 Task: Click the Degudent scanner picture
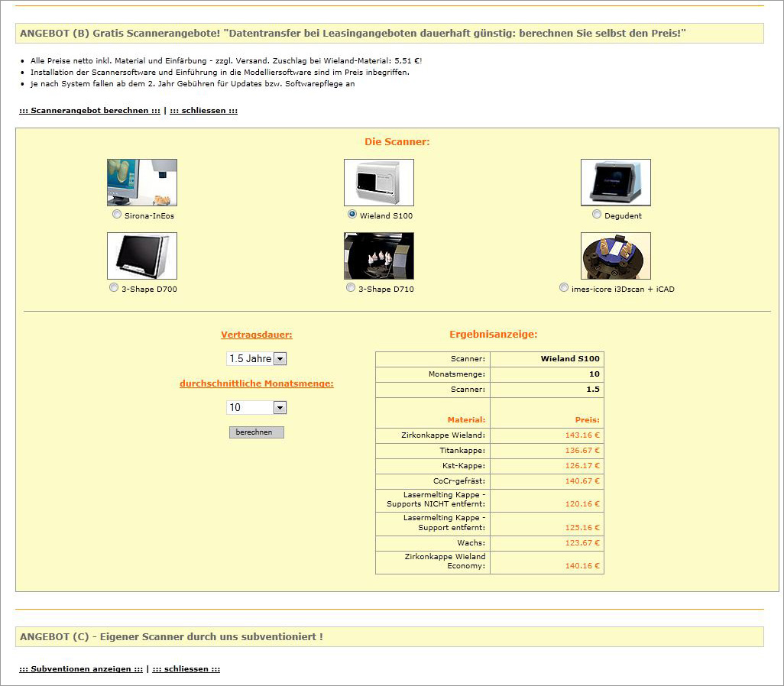[616, 183]
